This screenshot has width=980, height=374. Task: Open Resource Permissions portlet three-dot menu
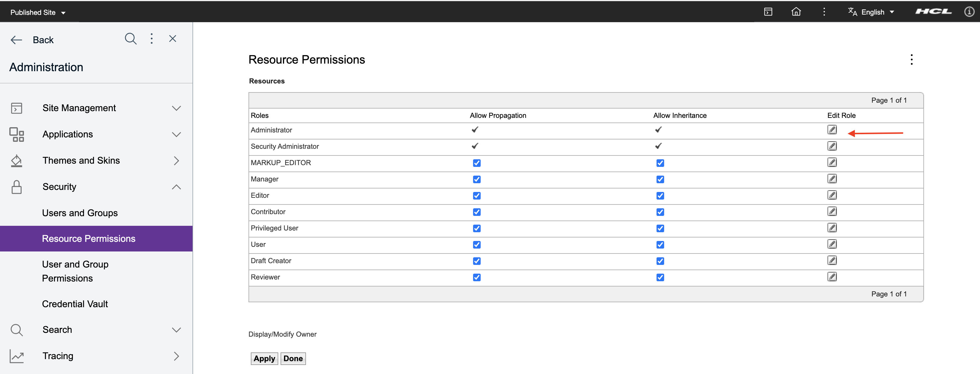click(x=911, y=59)
